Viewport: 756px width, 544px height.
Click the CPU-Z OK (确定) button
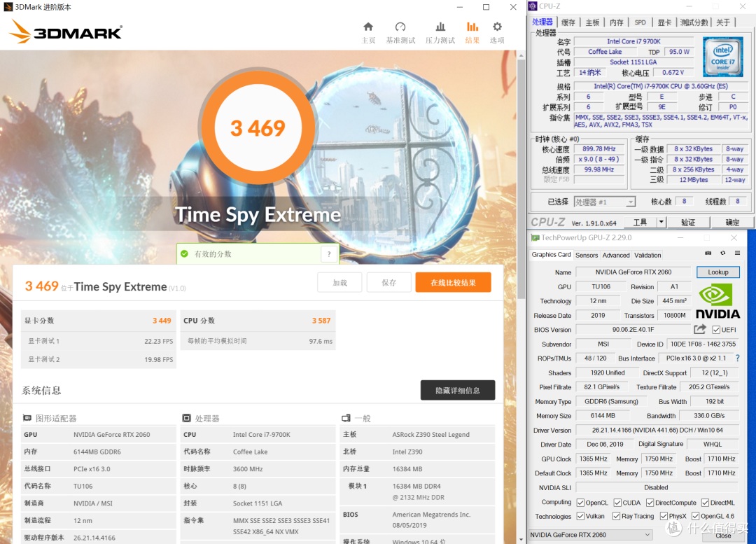(x=732, y=222)
